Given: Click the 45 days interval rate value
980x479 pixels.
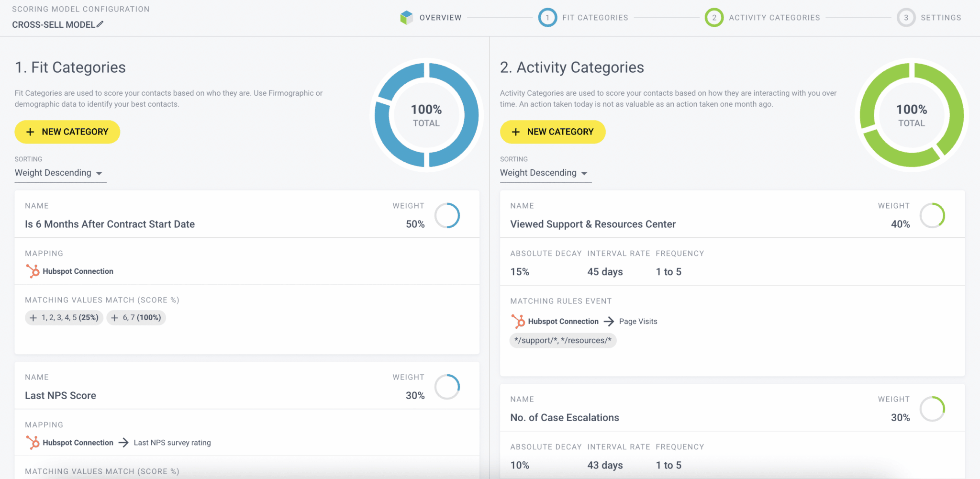Looking at the screenshot, I should point(605,272).
